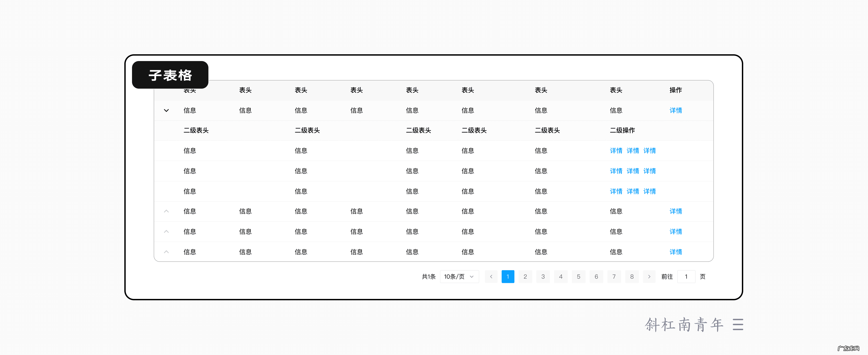Collapse the first expanded table row
Screen dimensions: 868x355
tap(166, 110)
